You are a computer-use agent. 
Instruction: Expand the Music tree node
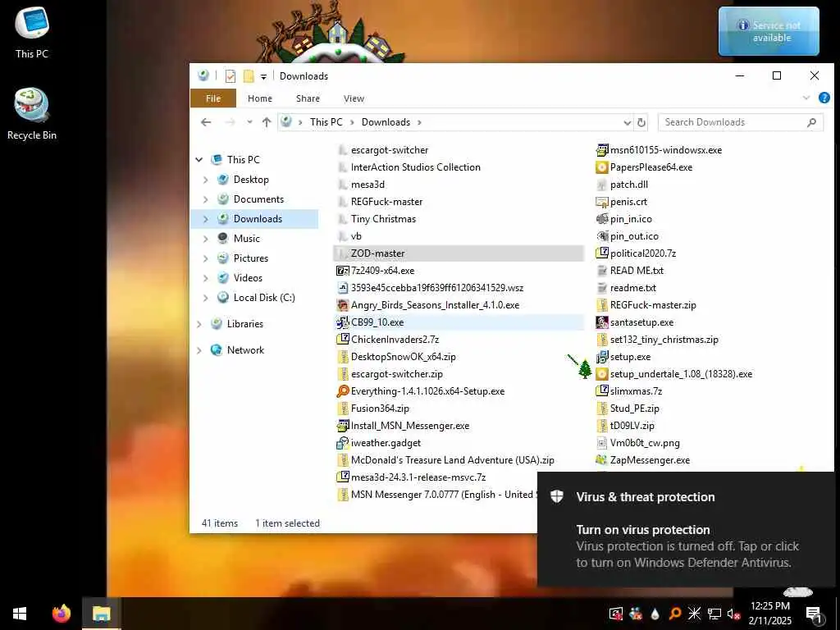tap(206, 239)
